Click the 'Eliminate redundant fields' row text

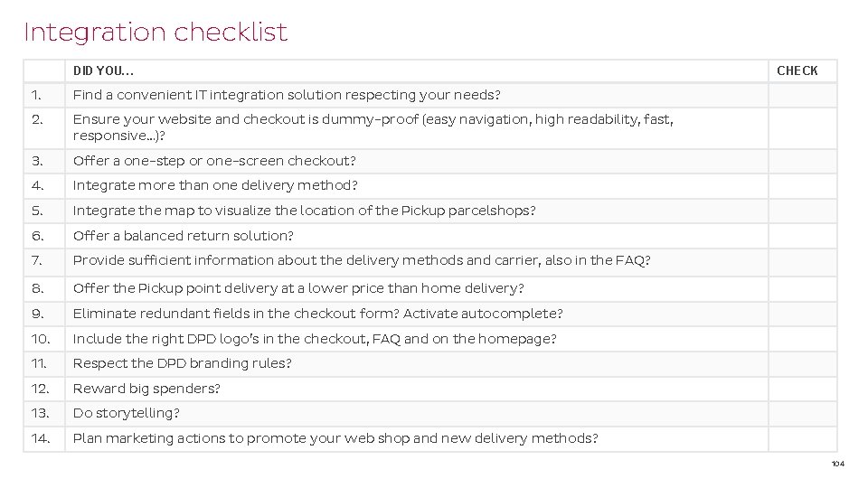click(317, 314)
